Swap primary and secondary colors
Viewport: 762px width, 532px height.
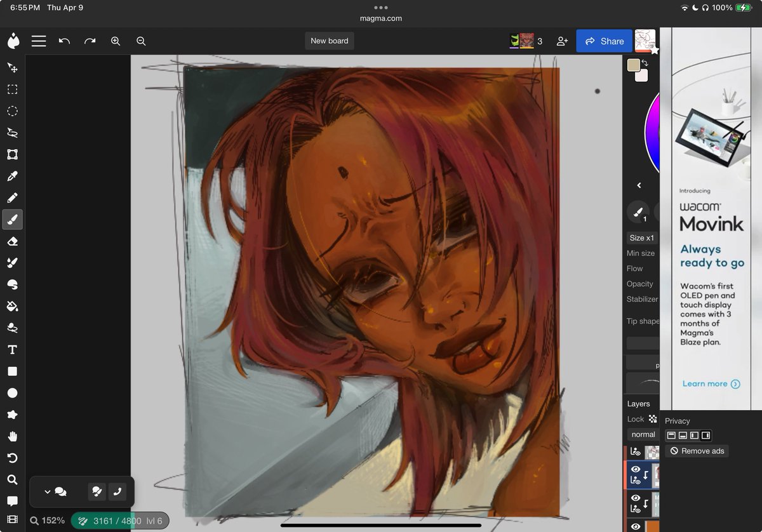tap(645, 62)
